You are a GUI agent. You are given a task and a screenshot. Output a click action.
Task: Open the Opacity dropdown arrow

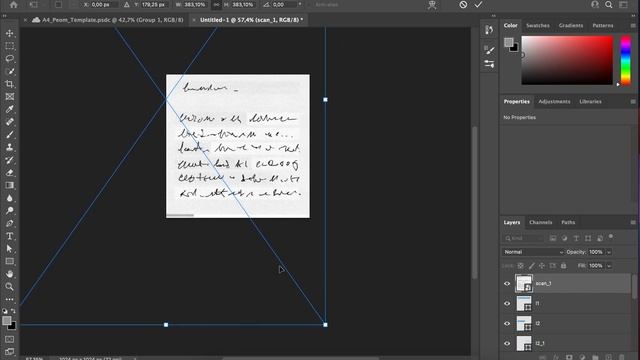(x=609, y=252)
